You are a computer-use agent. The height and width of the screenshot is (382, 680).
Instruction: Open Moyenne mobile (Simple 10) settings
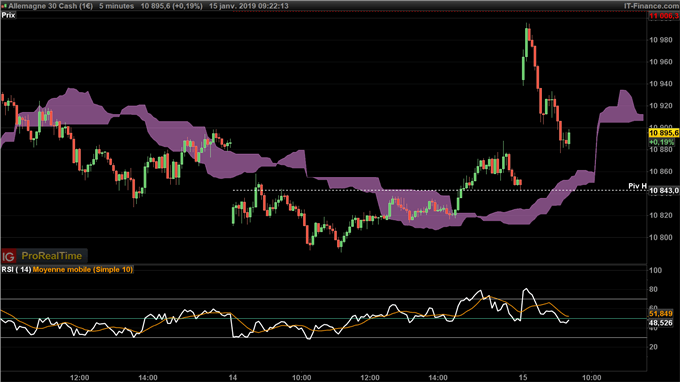pos(83,269)
